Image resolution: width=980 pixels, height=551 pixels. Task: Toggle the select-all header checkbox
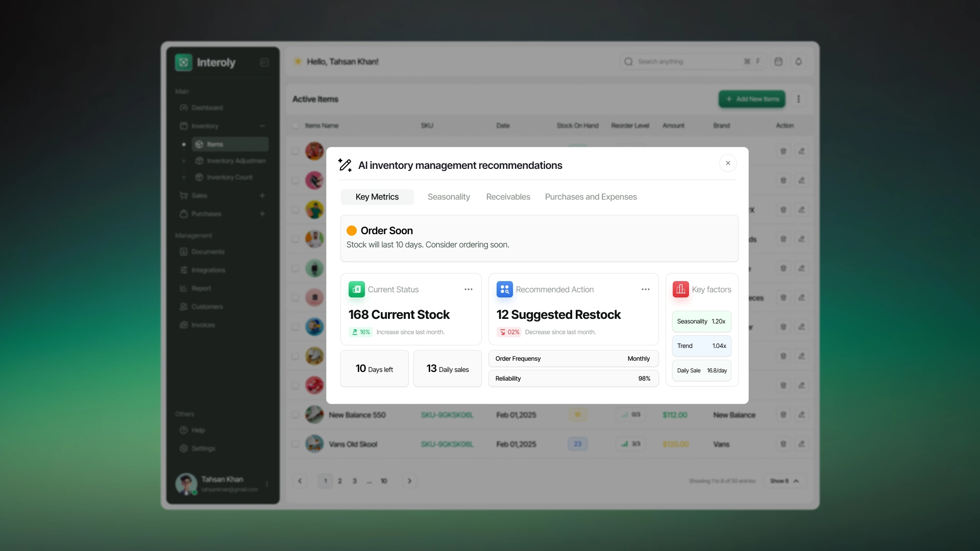[295, 126]
